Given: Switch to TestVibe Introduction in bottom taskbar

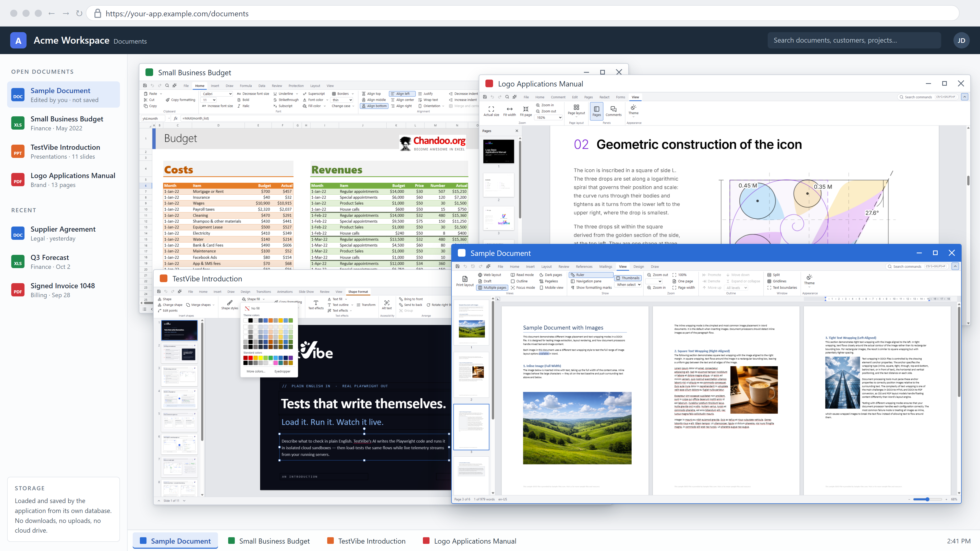Looking at the screenshot, I should tap(366, 541).
